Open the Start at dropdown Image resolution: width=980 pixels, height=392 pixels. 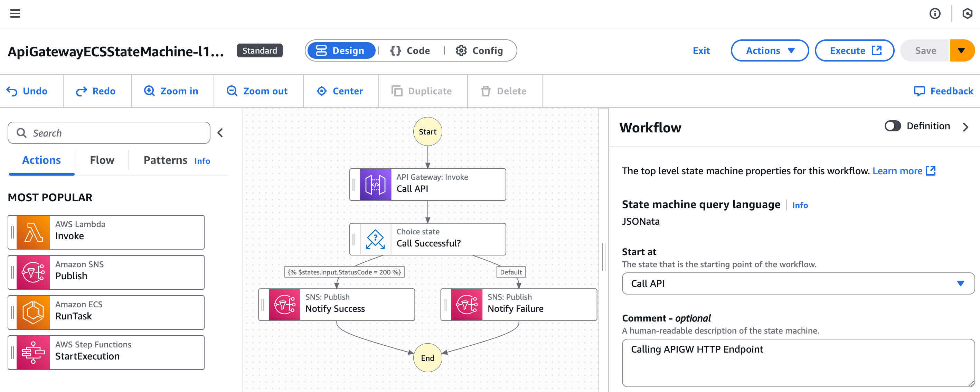click(x=798, y=283)
